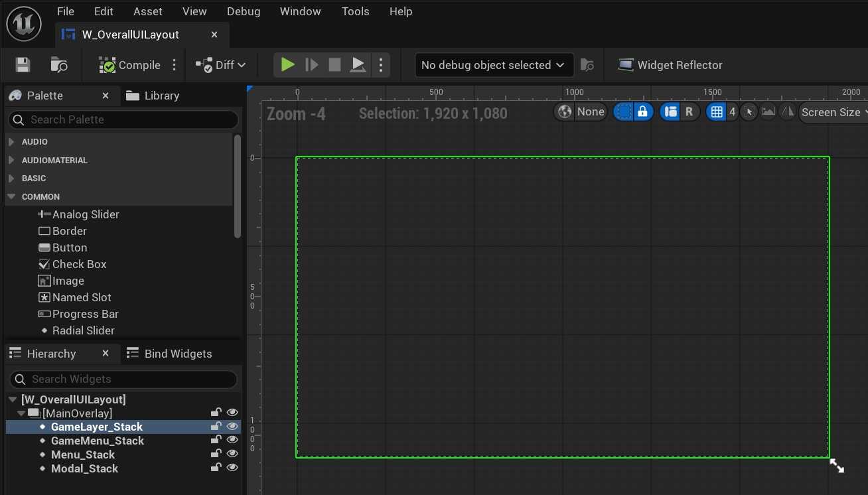Click the dashed outline layout toggle icon
Viewport: 868px width, 495px height.
click(x=623, y=112)
